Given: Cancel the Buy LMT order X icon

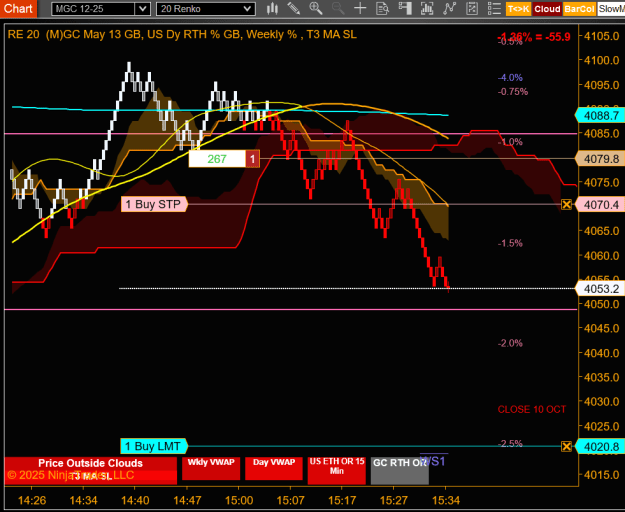Looking at the screenshot, I should coord(566,446).
